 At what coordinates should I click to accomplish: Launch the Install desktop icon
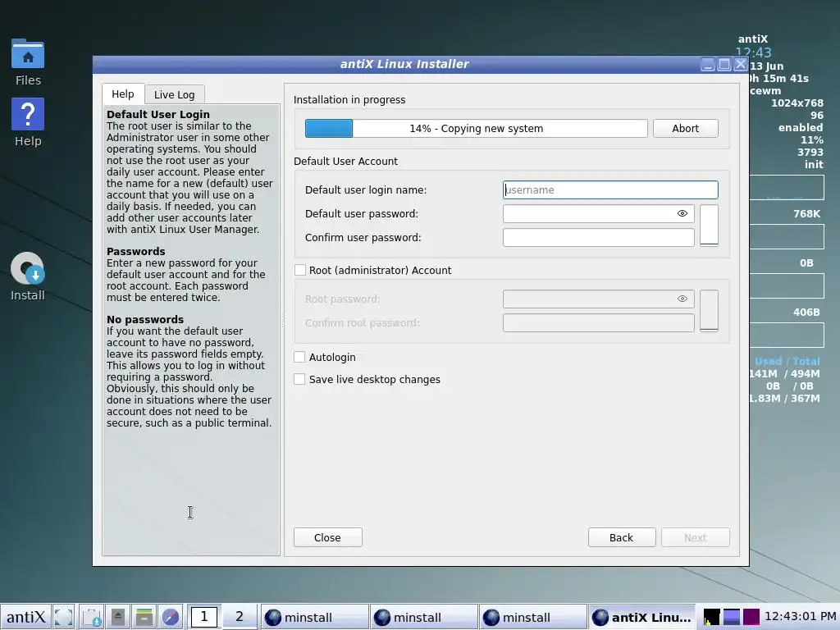tap(28, 277)
